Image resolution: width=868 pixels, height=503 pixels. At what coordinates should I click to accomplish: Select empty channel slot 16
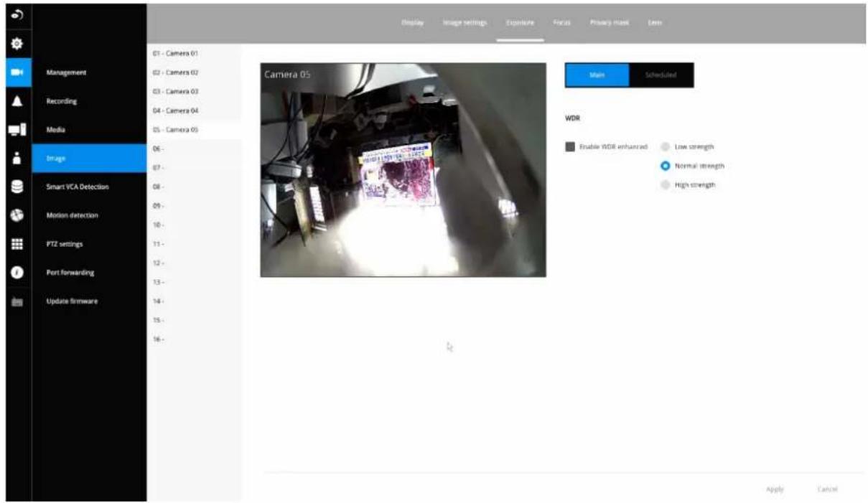195,339
